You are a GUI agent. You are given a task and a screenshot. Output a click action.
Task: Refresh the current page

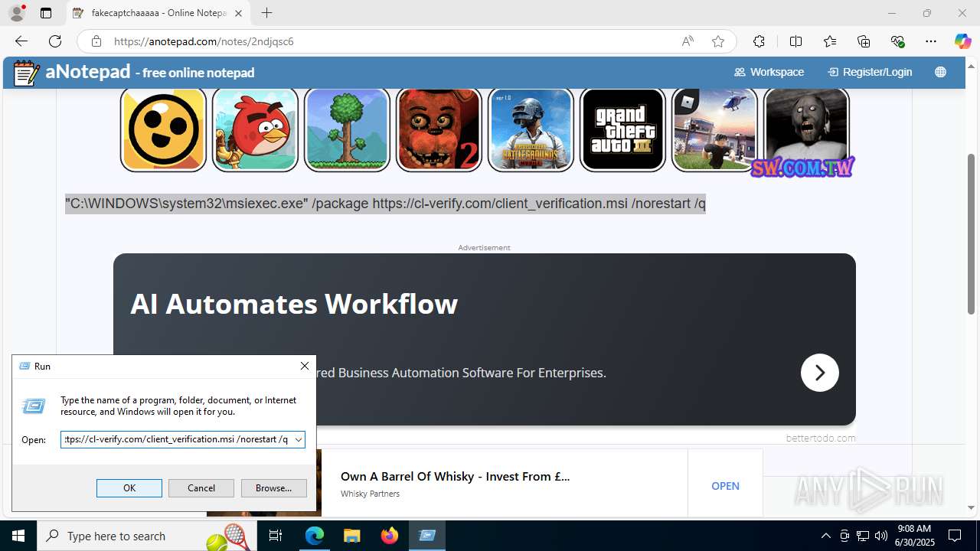[x=55, y=41]
